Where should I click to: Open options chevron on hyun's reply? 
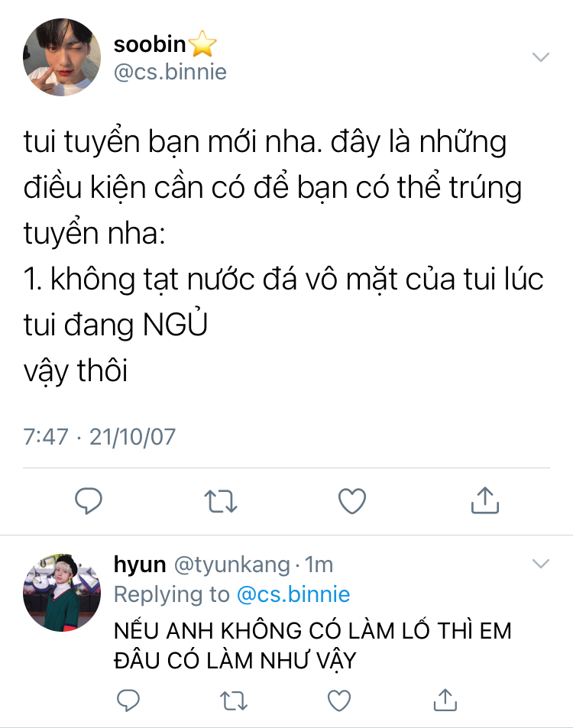click(x=540, y=564)
